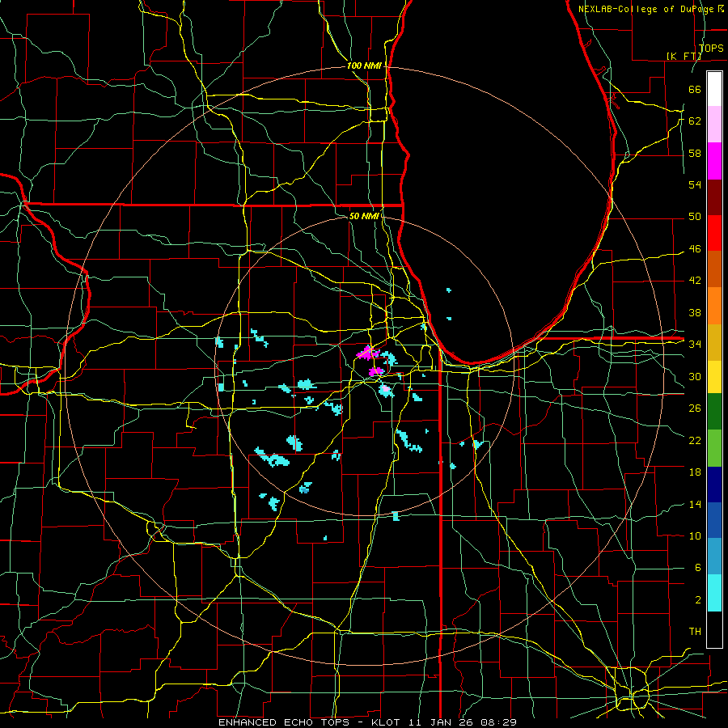Click the "08:29" timestamp
This screenshot has height=728, width=728.
(497, 722)
